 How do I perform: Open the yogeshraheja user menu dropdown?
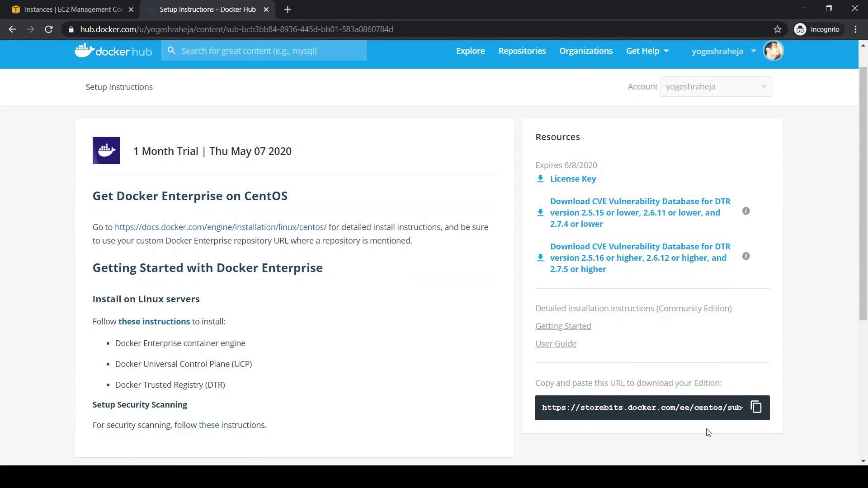pyautogui.click(x=723, y=51)
